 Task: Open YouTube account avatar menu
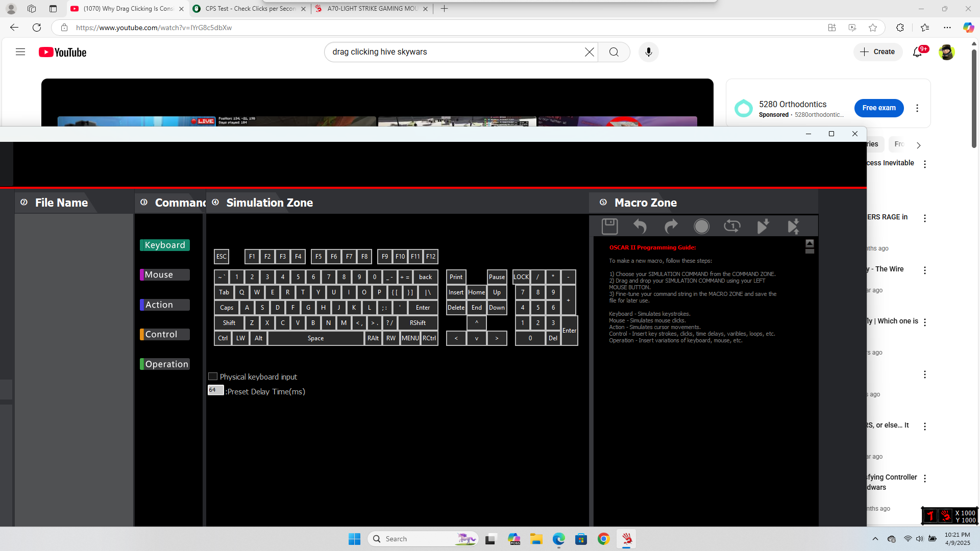[x=946, y=52]
